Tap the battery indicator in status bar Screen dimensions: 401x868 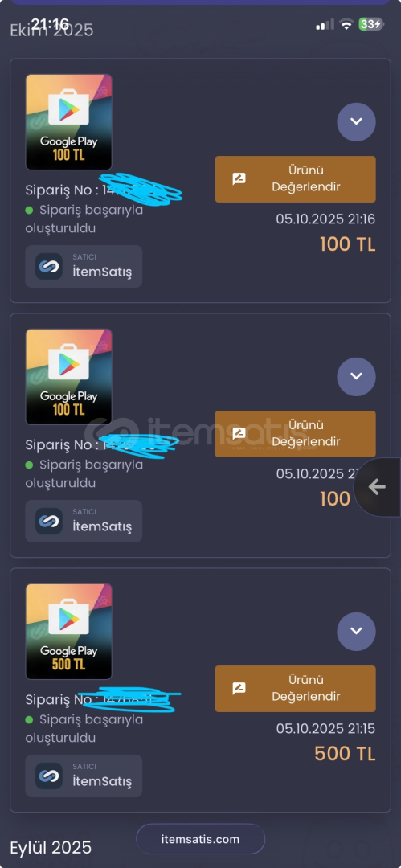tap(370, 24)
